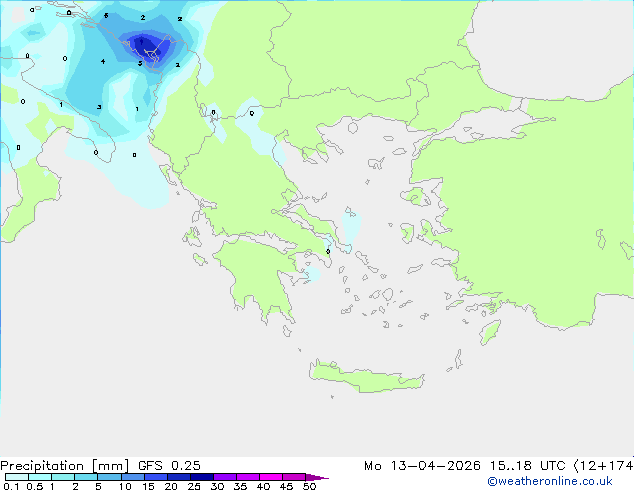Click the map precipitation value "3"
The image size is (634, 490).
pos(99,107)
